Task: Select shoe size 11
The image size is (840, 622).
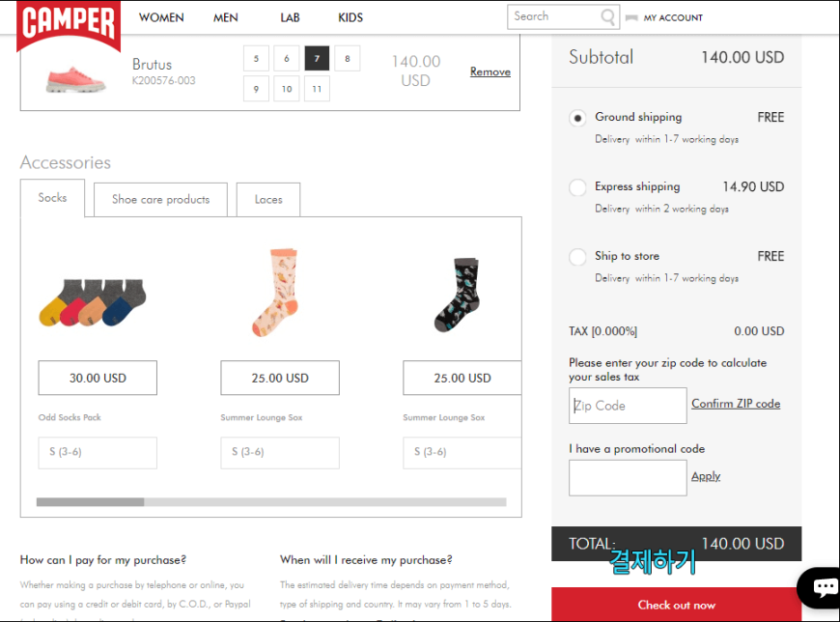Action: [317, 89]
